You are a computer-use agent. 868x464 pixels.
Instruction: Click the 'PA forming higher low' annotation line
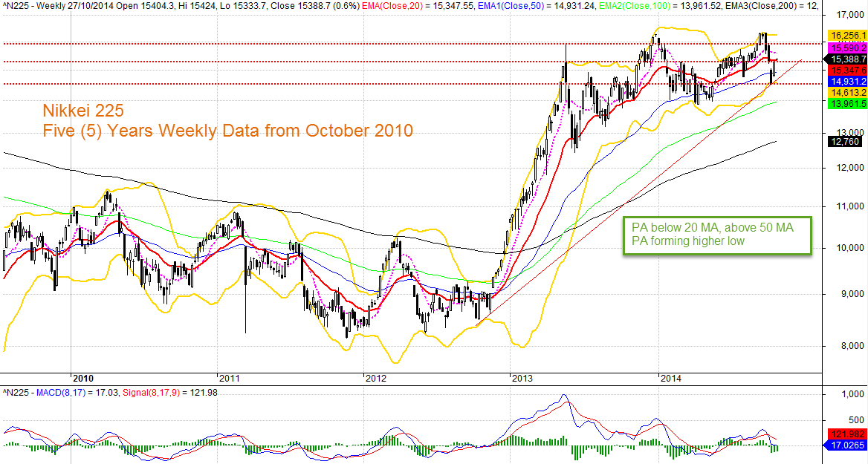688,241
